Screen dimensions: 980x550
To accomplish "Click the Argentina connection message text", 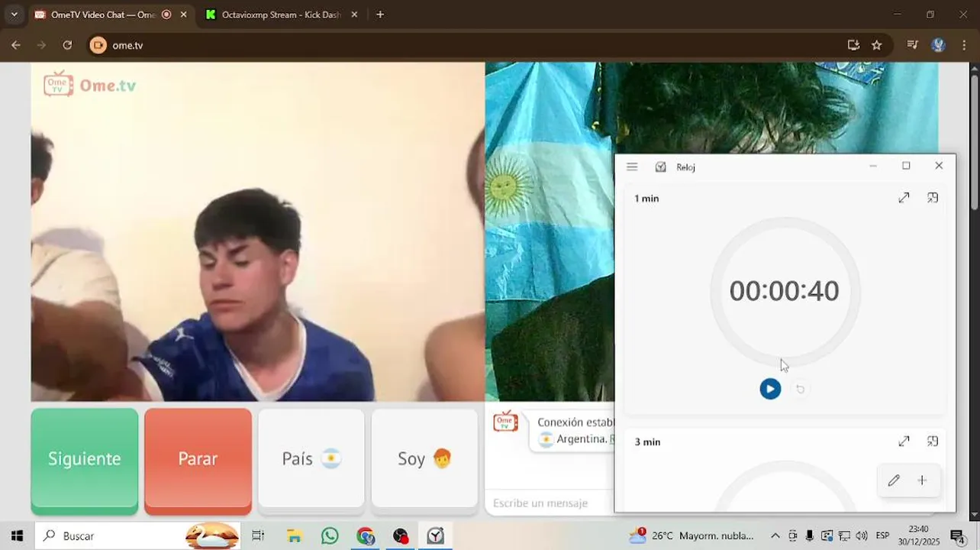I will (575, 431).
